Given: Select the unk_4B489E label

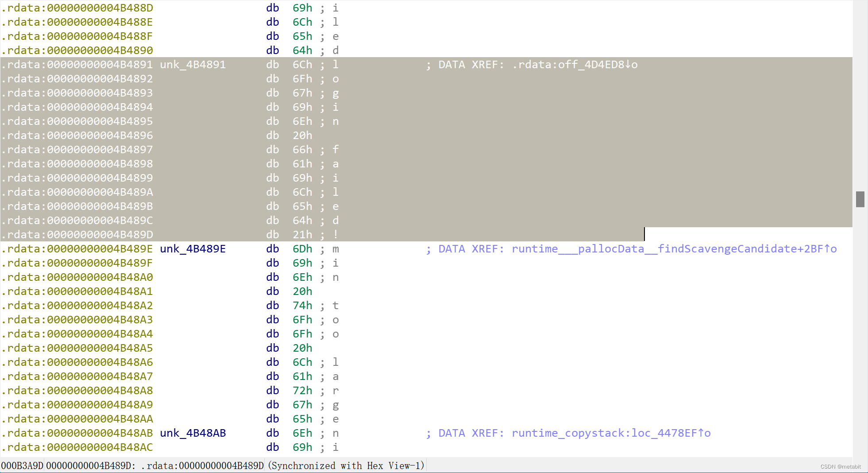Looking at the screenshot, I should tap(193, 249).
